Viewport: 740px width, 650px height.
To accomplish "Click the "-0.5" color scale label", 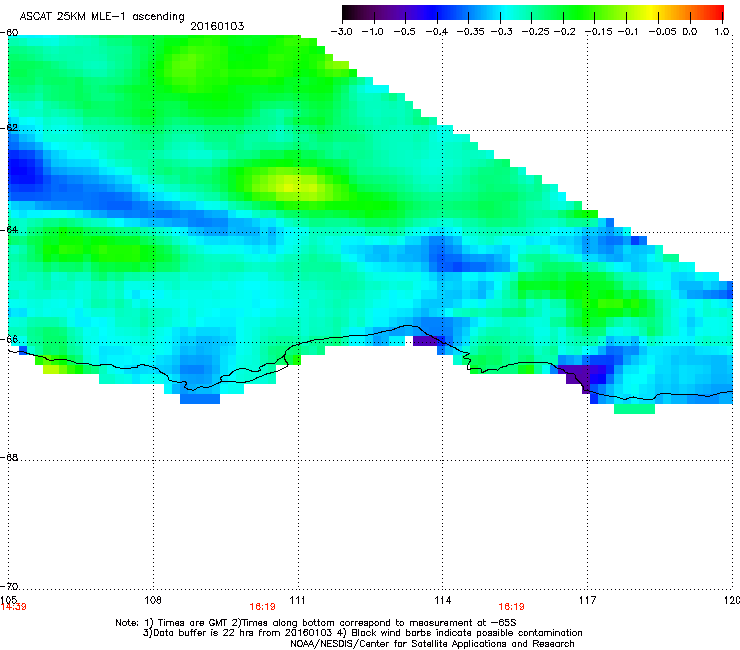I will pos(404,32).
